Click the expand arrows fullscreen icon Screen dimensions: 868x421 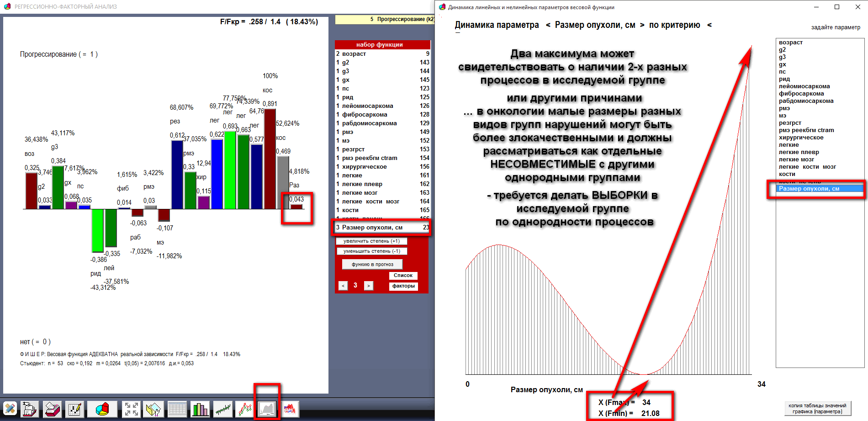[132, 409]
